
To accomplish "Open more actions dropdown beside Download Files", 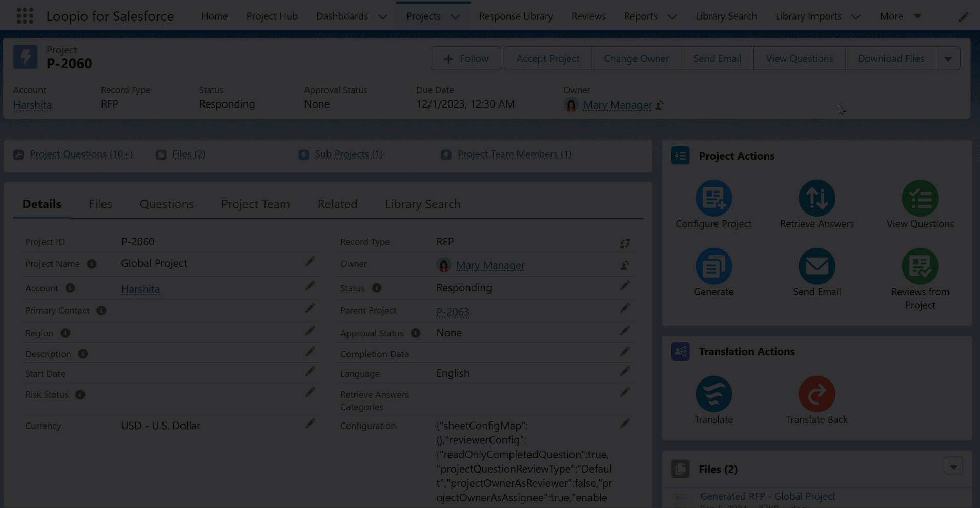I will click(x=948, y=58).
